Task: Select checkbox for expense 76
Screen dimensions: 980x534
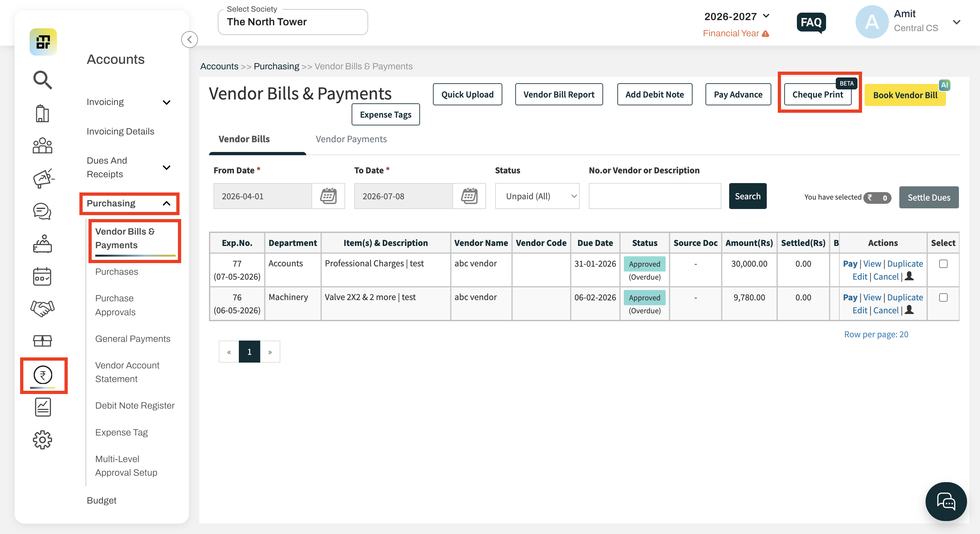Action: [x=943, y=297]
